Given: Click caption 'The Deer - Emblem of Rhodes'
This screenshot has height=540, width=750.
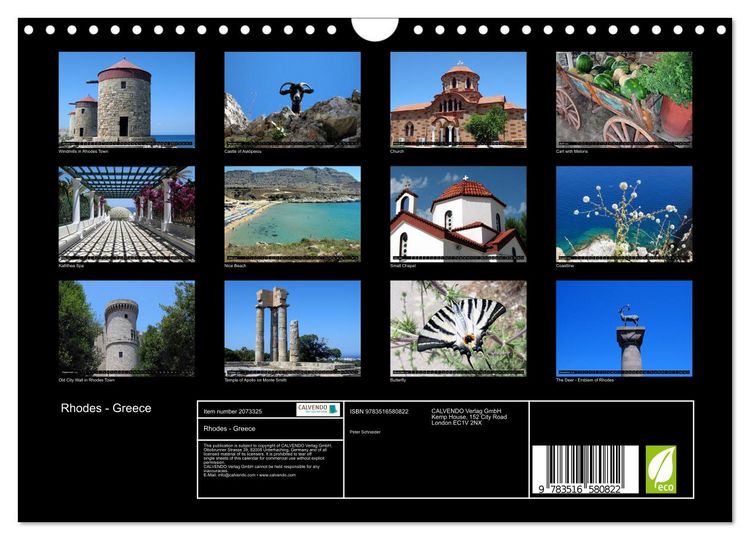Looking at the screenshot, I should tap(585, 380).
